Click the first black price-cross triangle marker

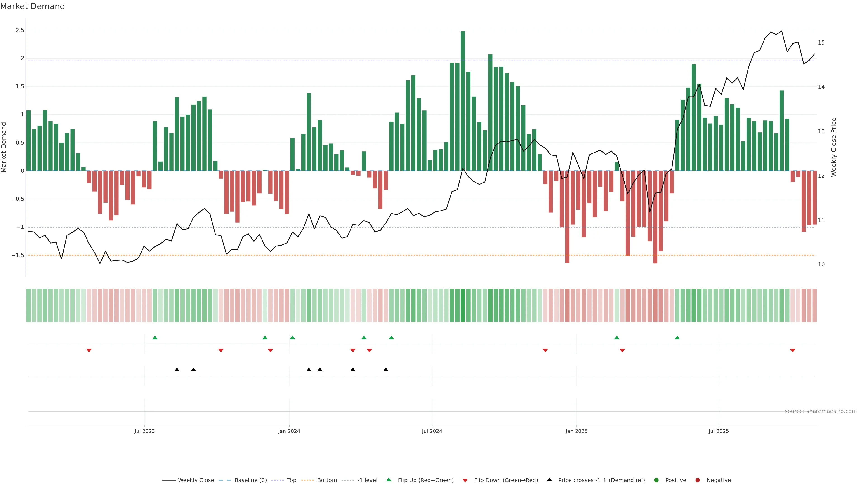[x=177, y=370]
